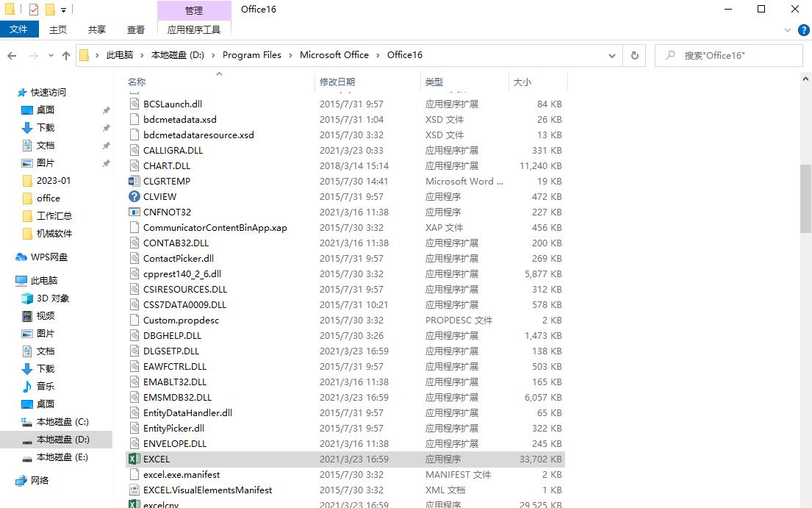812x508 pixels.
Task: Select the CLVIEW item with the question mark icon
Action: click(x=159, y=196)
